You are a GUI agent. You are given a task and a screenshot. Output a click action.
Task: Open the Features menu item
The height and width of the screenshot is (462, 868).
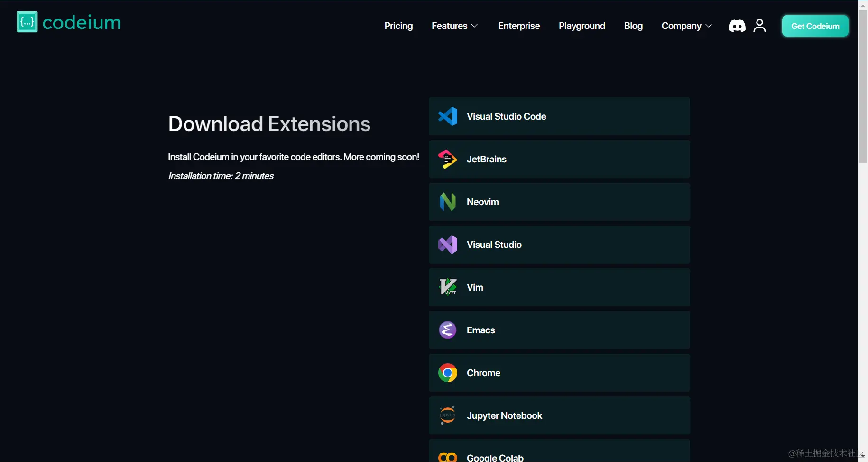point(449,26)
